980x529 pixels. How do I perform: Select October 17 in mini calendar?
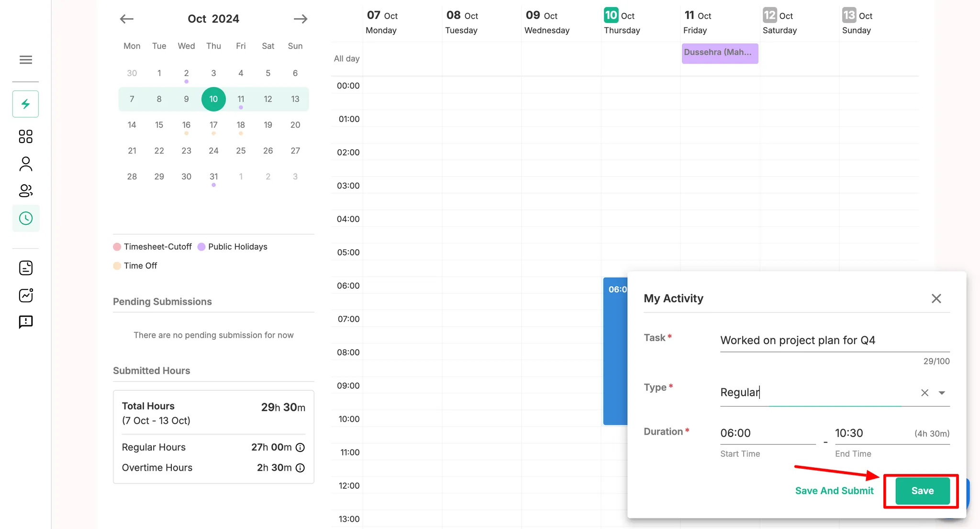pos(213,125)
